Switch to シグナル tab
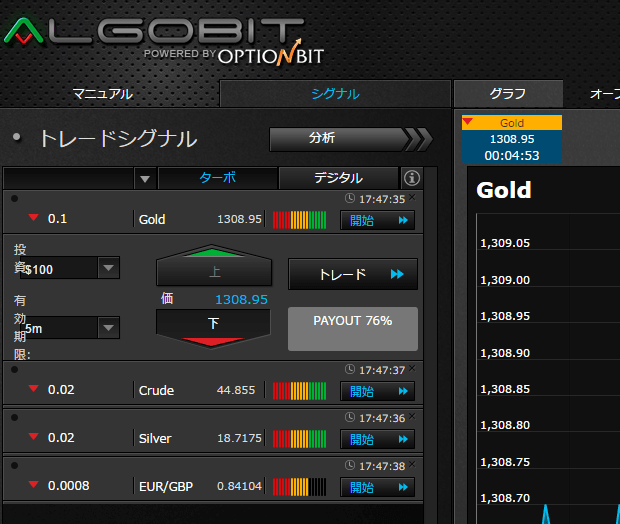The image size is (620, 524). [x=335, y=94]
